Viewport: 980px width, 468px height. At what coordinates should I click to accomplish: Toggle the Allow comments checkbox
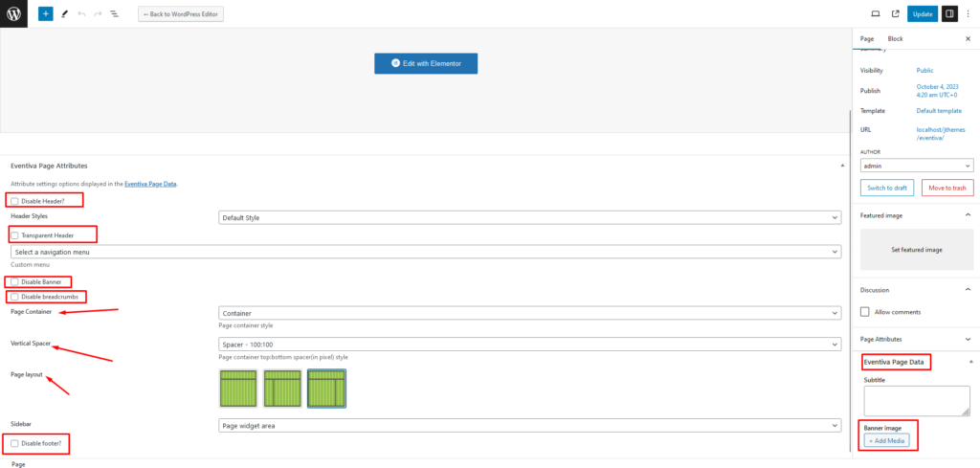(865, 312)
